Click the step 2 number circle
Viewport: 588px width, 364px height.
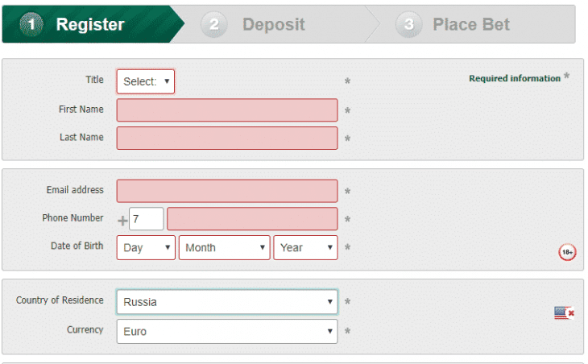click(x=214, y=24)
